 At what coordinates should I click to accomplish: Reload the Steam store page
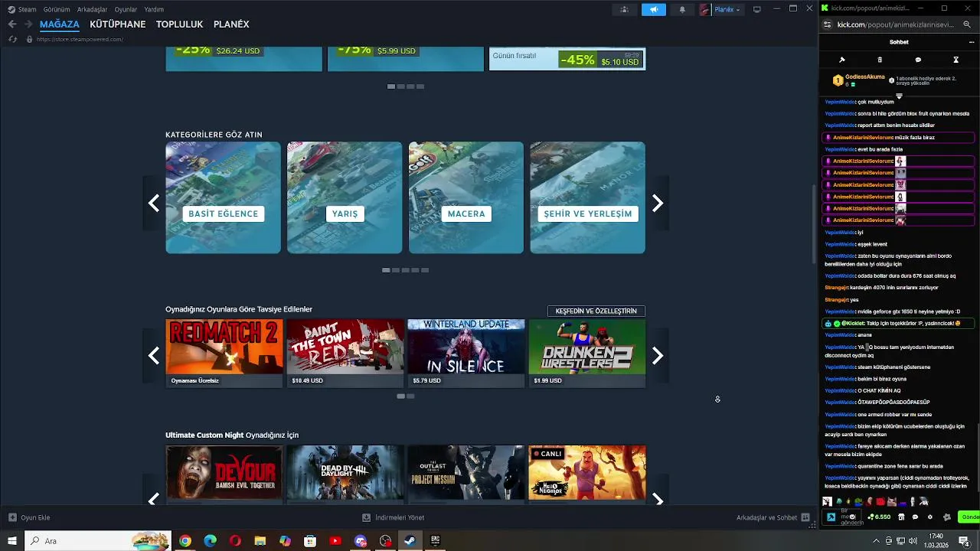coord(13,39)
